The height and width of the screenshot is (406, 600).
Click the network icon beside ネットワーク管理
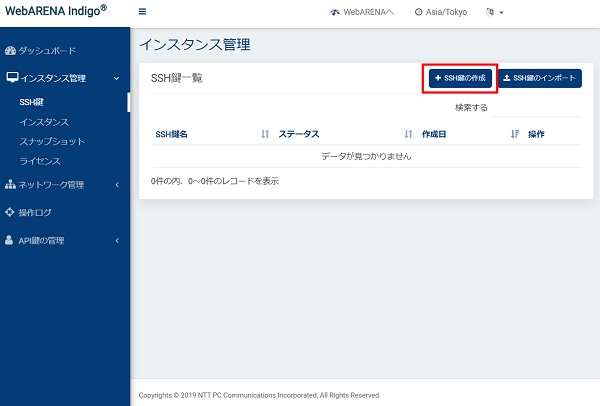10,185
